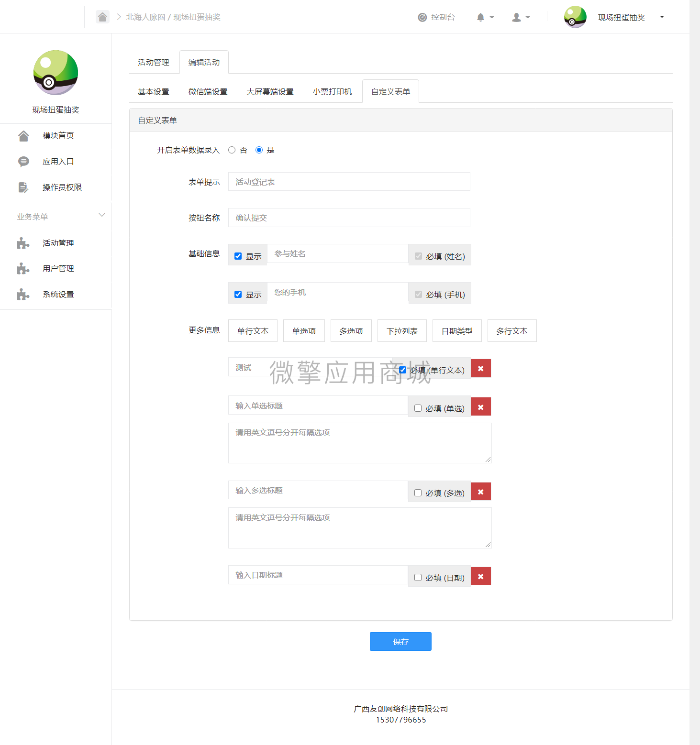Add a 单选项 field

(x=304, y=331)
